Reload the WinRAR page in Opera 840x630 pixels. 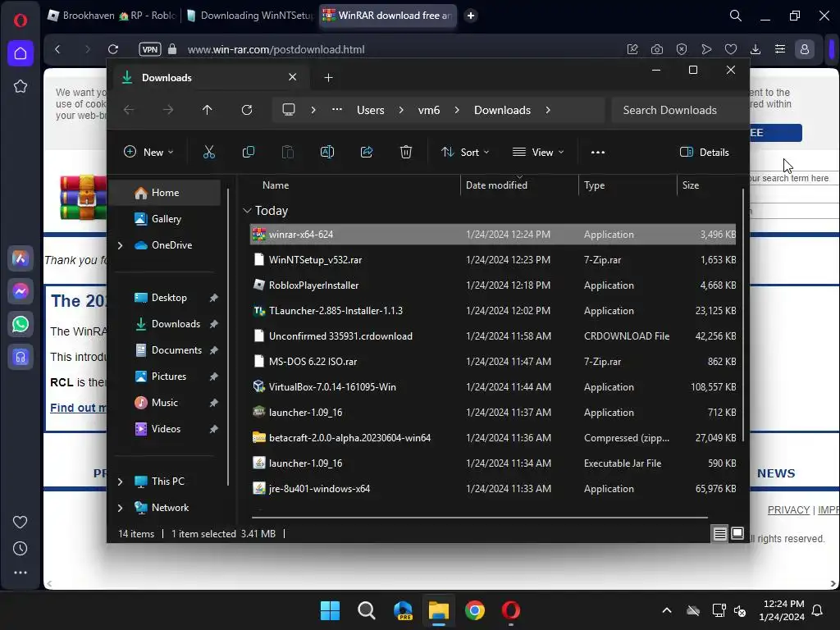tap(113, 49)
